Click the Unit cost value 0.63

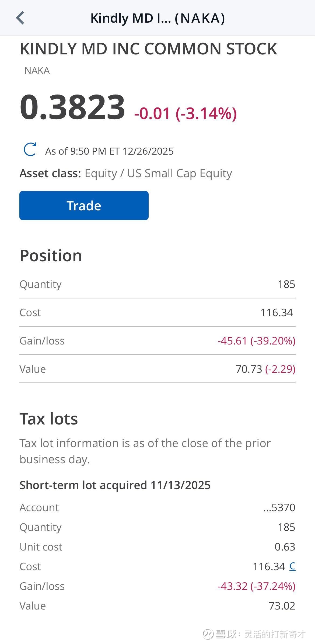[x=285, y=547]
